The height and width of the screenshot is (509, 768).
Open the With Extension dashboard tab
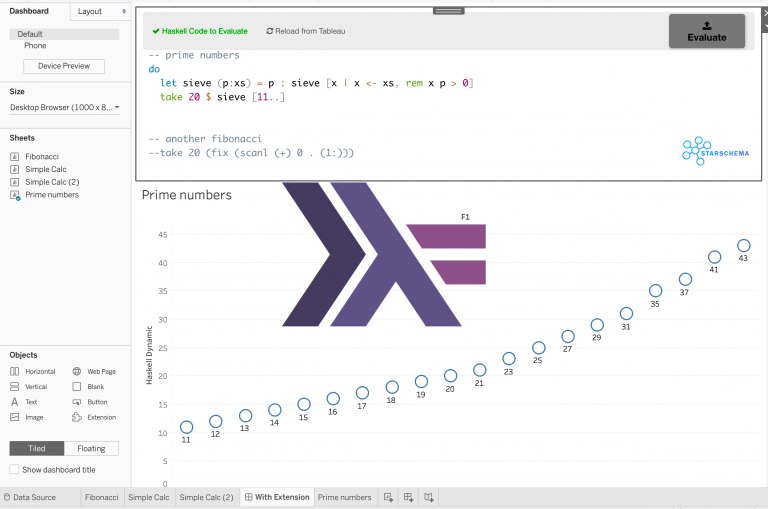(277, 497)
